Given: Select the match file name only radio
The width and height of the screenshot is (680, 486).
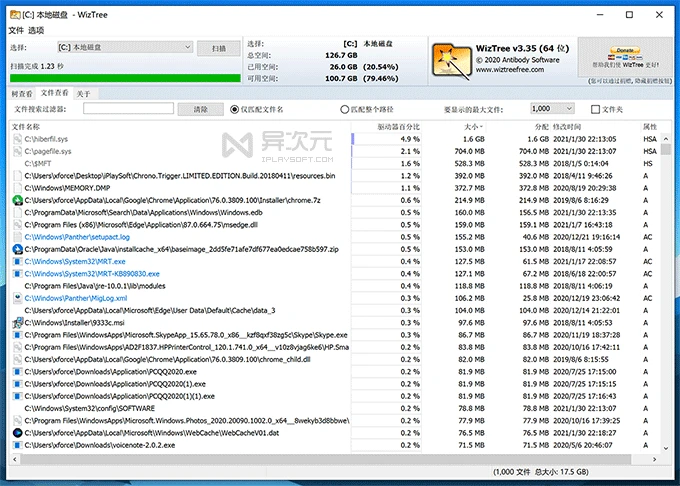Looking at the screenshot, I should [234, 110].
